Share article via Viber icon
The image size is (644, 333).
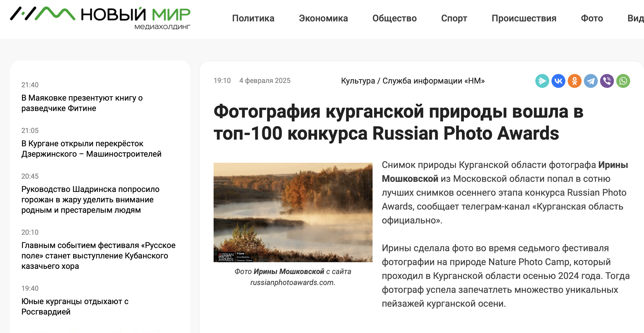coord(607,81)
